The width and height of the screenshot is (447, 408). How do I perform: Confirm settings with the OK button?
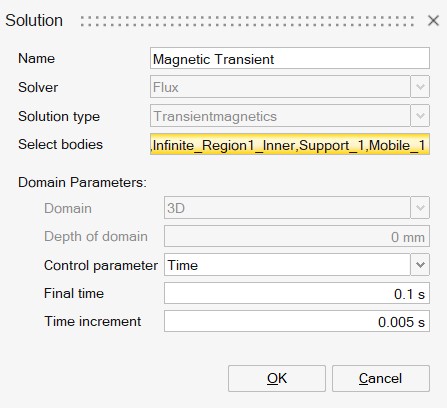pos(277,378)
